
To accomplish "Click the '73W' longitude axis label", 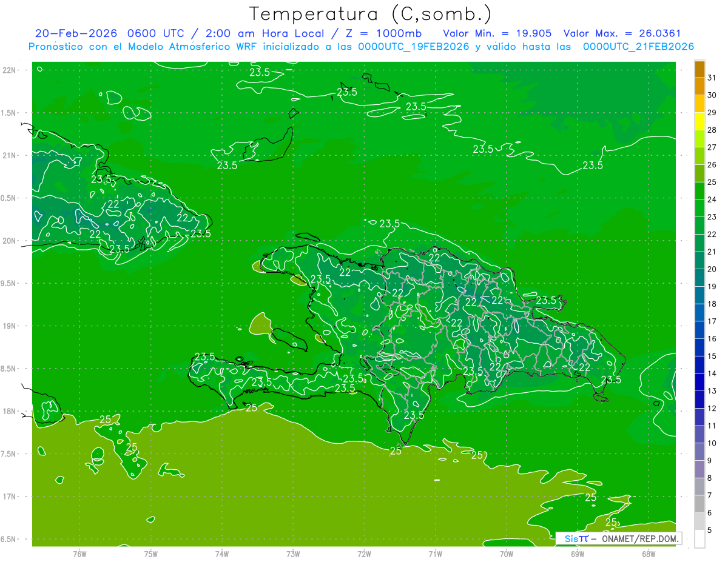I will coord(293,554).
